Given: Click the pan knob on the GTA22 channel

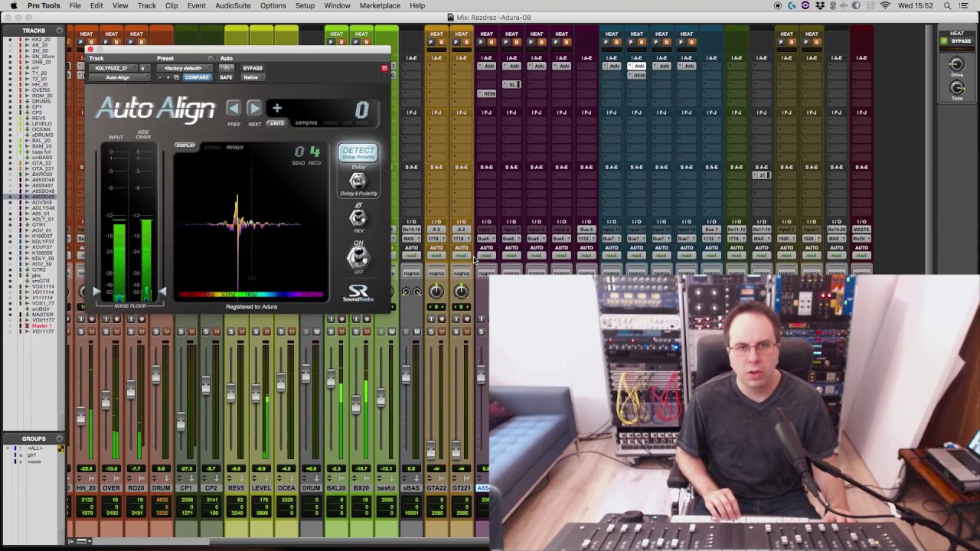Looking at the screenshot, I should point(436,291).
